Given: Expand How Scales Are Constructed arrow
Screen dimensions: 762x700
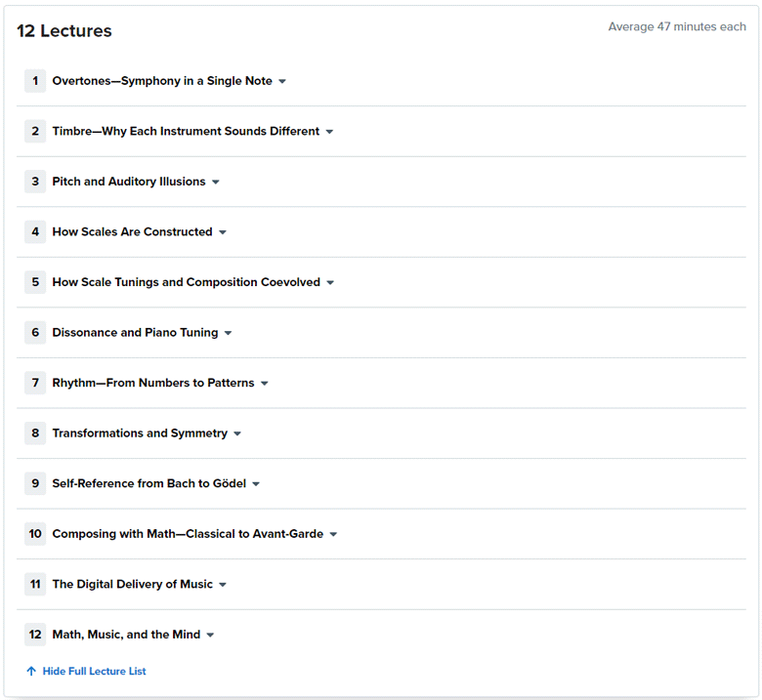Looking at the screenshot, I should (x=223, y=232).
